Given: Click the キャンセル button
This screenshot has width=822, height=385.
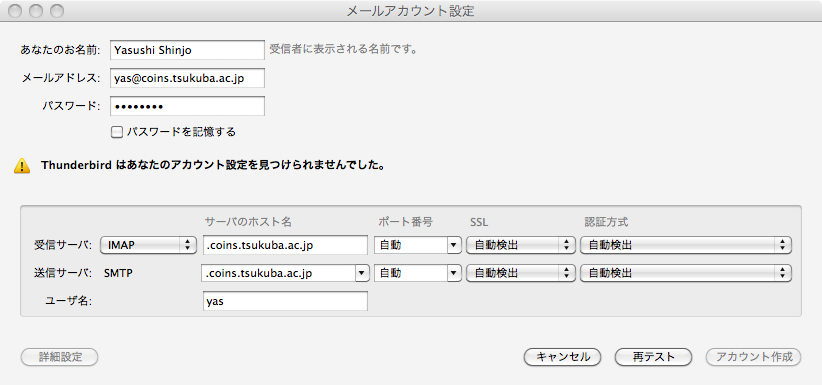Looking at the screenshot, I should coord(563,357).
